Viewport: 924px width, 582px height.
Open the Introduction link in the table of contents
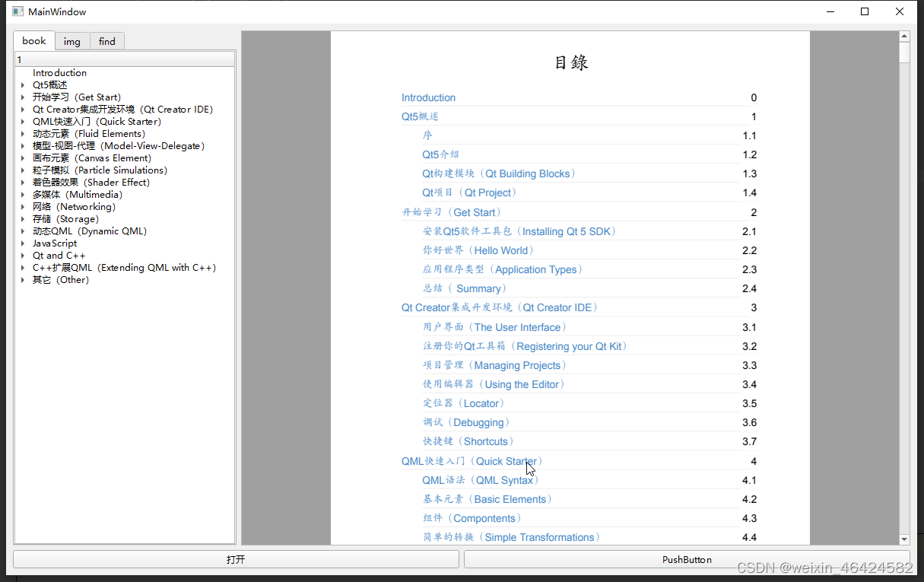click(428, 97)
